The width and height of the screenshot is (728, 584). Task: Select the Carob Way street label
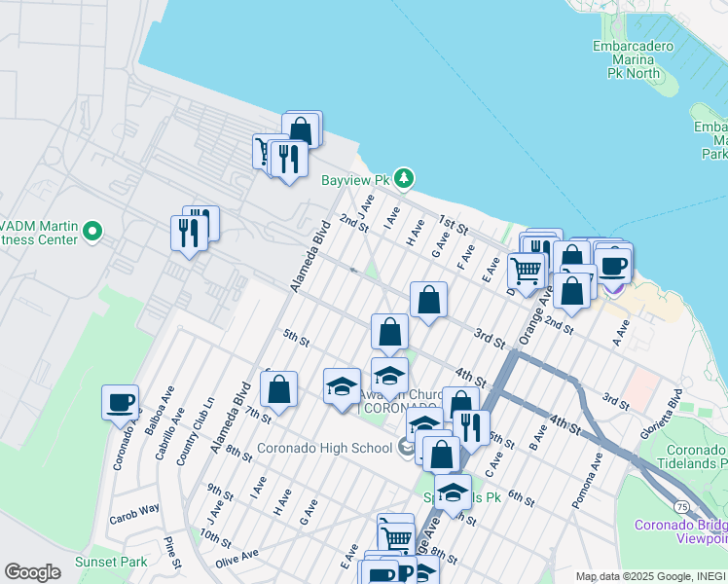pos(134,514)
